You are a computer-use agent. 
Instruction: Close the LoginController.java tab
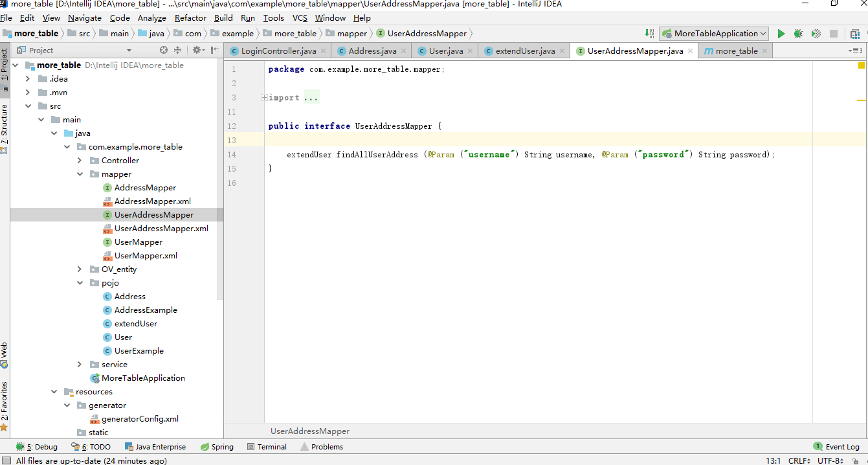click(x=322, y=51)
